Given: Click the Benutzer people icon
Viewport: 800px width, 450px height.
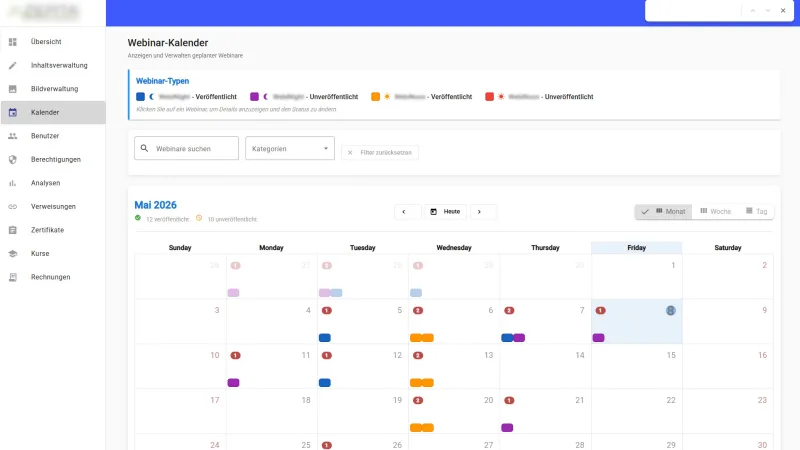Looking at the screenshot, I should click(13, 136).
